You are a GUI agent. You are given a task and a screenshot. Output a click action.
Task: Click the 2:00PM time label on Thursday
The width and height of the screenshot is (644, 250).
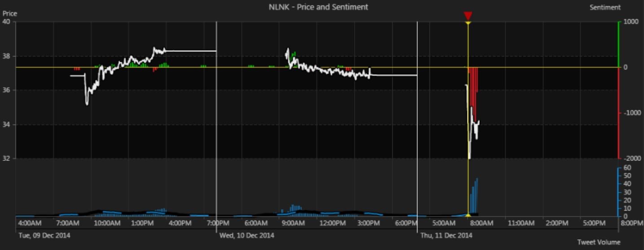(x=557, y=223)
